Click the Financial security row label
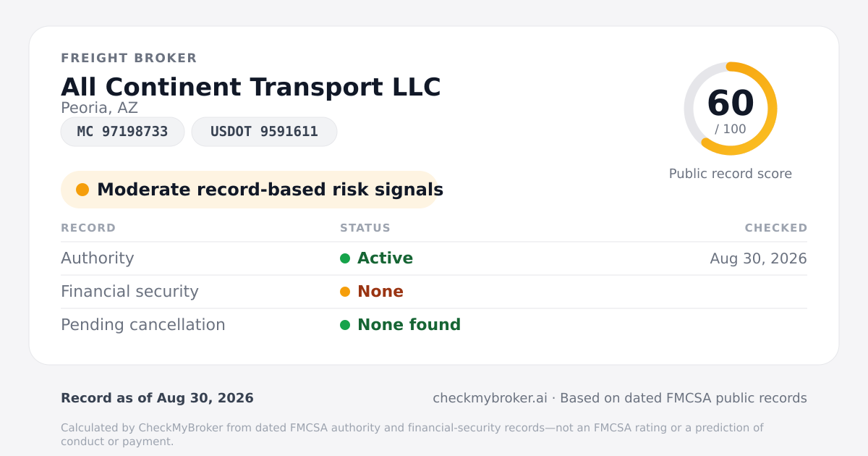Screen dimensions: 868x456 (129, 292)
